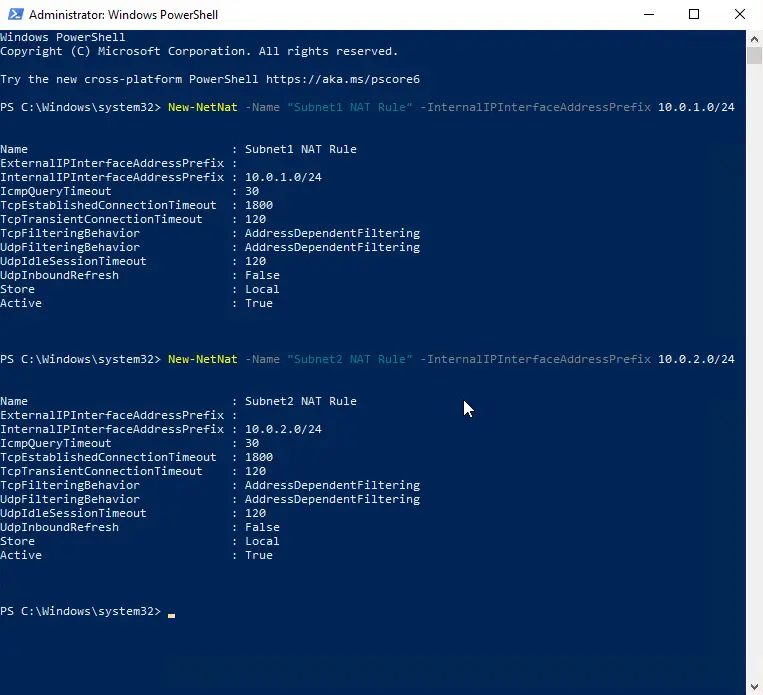The width and height of the screenshot is (763, 695).
Task: Click the "Subnet1 NAT Rule" quoted string
Action: 349,107
